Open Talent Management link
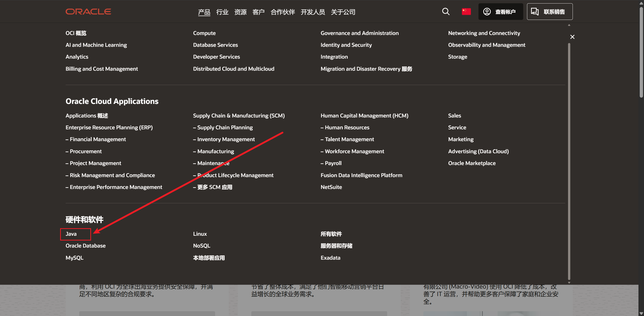 pyautogui.click(x=347, y=139)
